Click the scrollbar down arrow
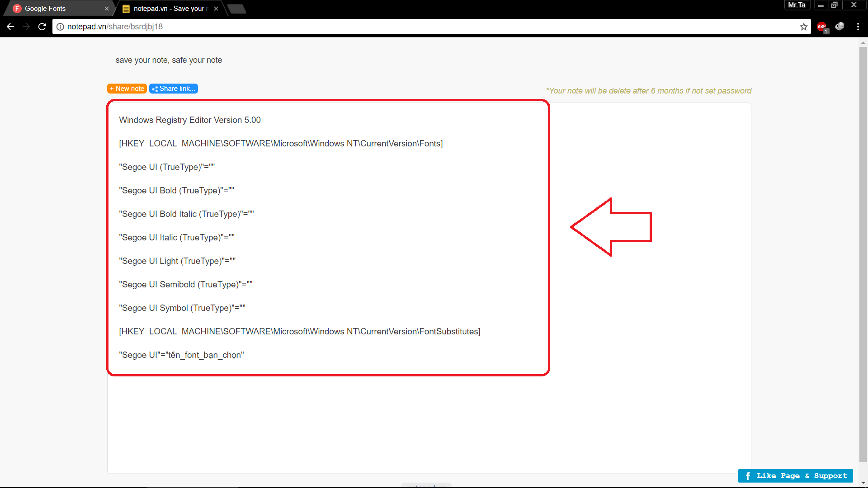868x488 pixels. (863, 483)
